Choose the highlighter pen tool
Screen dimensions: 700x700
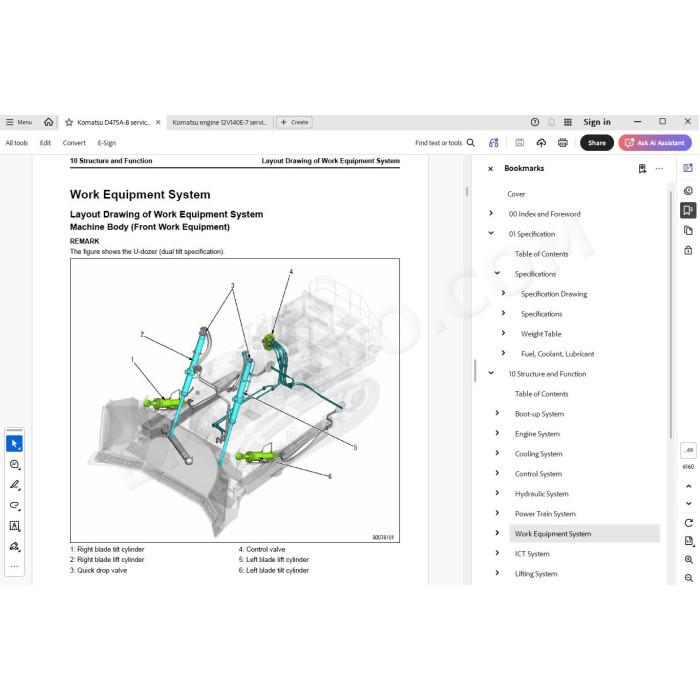coord(14,485)
